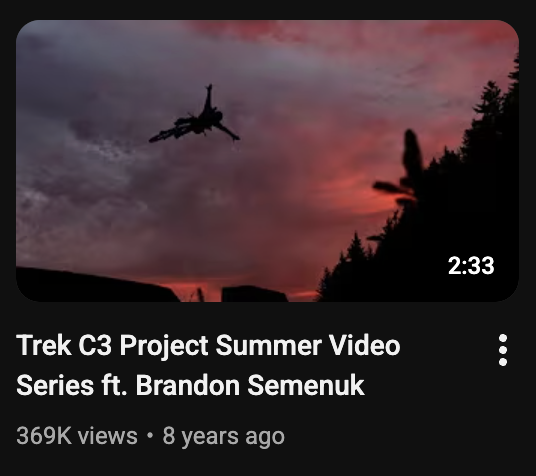Click the video metadata line below the title

tap(150, 436)
